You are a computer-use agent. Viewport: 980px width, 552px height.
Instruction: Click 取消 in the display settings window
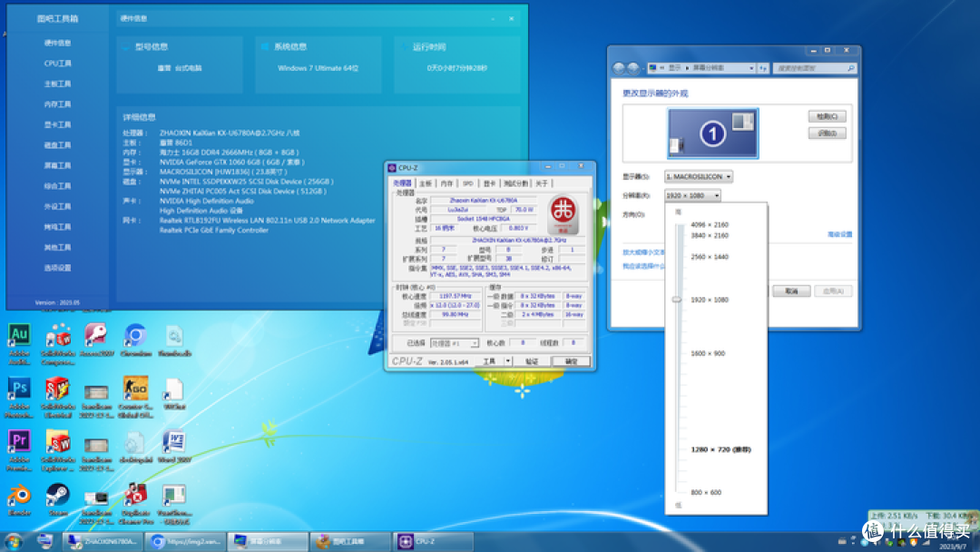[791, 291]
